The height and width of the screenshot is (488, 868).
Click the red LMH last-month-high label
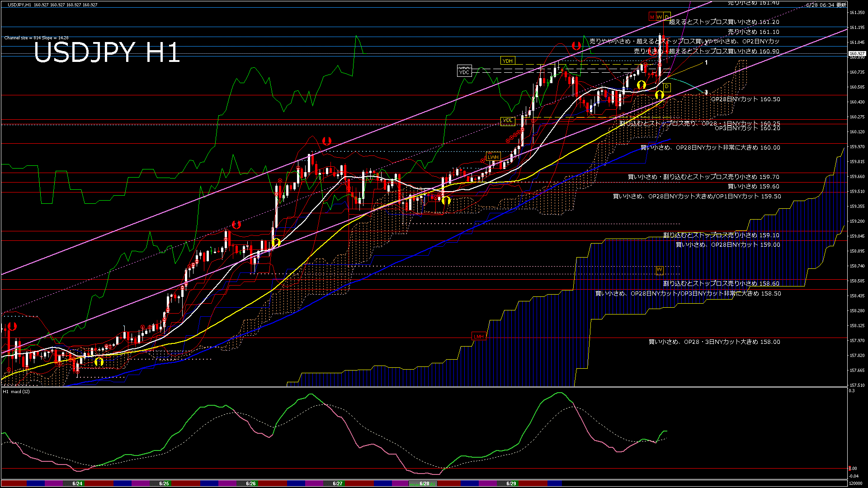[479, 337]
